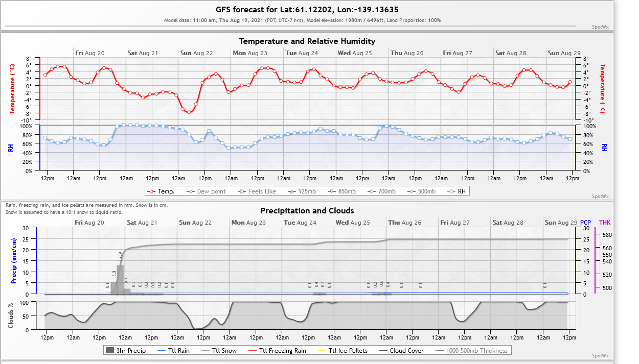Image resolution: width=639 pixels, height=364 pixels.
Task: Click the Clouds % axis title
Action: click(11, 316)
